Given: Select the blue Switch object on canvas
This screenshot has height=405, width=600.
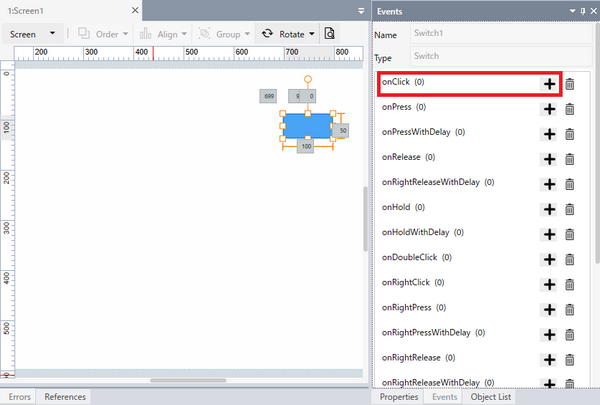Looking at the screenshot, I should [307, 124].
